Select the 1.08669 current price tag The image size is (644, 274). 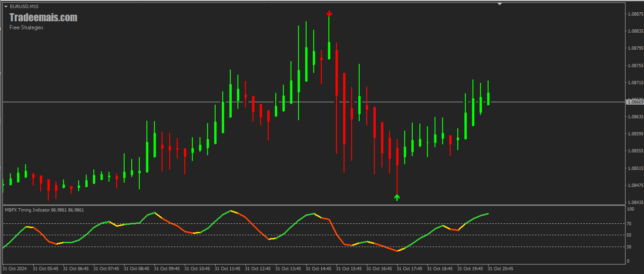tap(635, 102)
